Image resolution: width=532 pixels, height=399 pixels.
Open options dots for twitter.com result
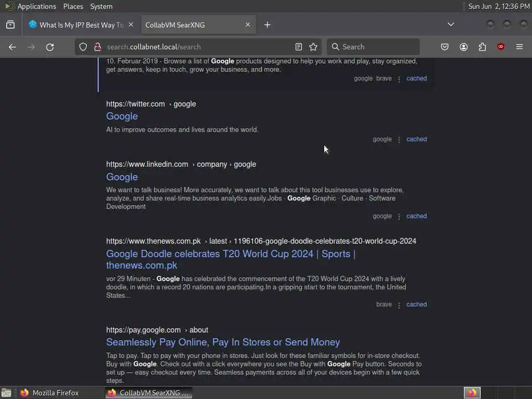(399, 140)
